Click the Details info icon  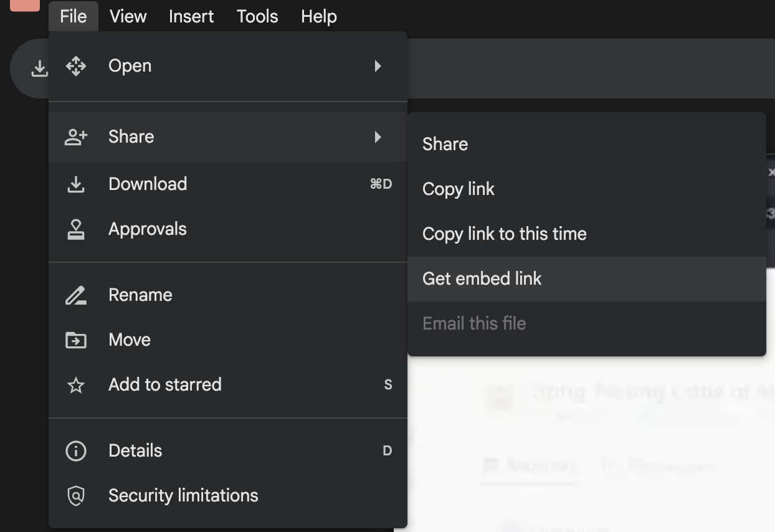(76, 451)
